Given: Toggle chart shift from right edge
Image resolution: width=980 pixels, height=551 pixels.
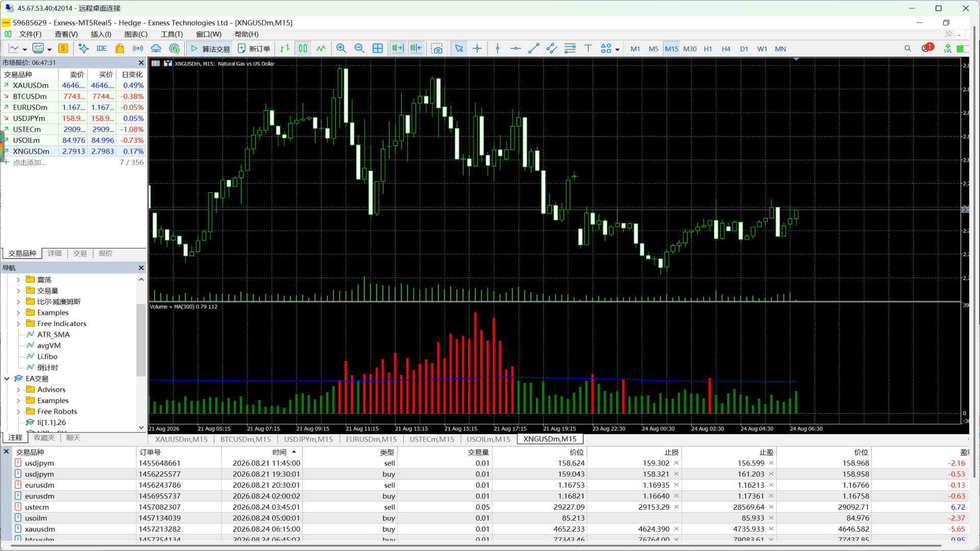Looking at the screenshot, I should click(416, 49).
